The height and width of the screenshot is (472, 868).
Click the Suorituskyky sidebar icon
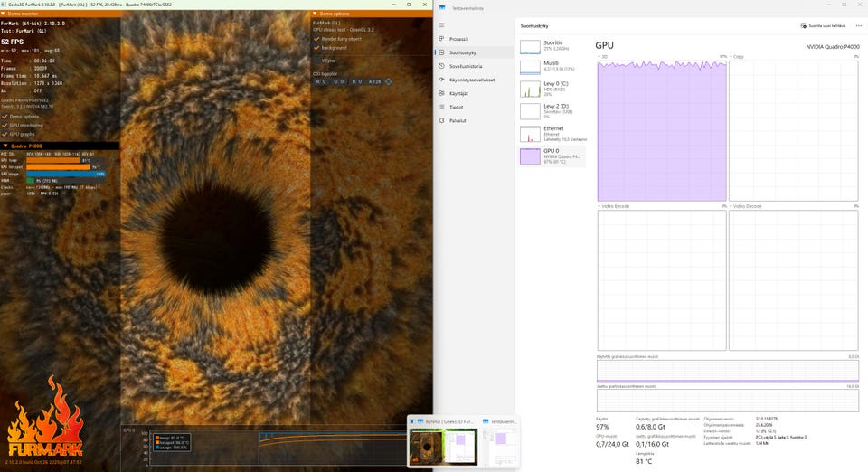tap(441, 52)
